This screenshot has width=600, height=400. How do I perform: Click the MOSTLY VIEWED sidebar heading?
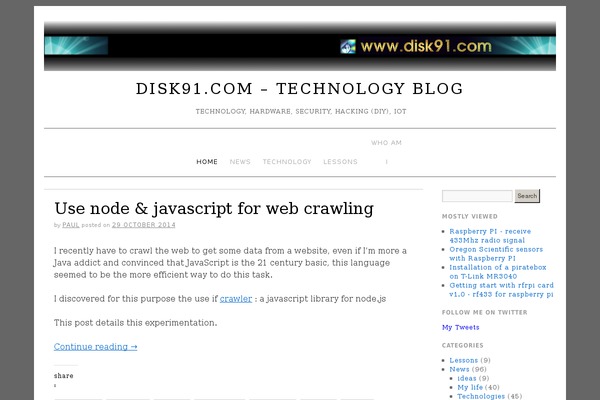pyautogui.click(x=470, y=216)
